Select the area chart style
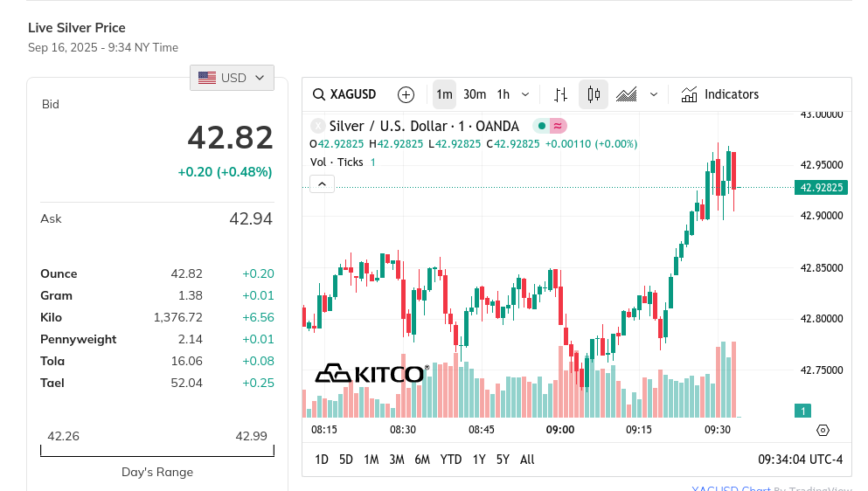868x491 pixels. [x=627, y=94]
